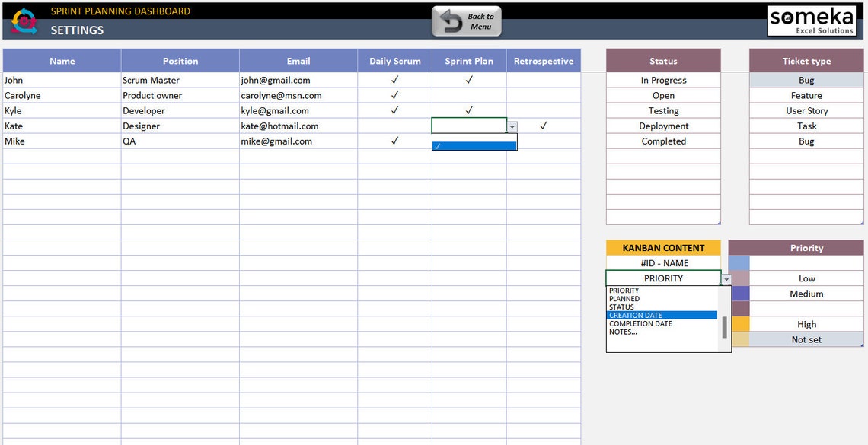The image size is (868, 445).
Task: Toggle Kate's Retrospective checkmark
Action: coord(543,126)
